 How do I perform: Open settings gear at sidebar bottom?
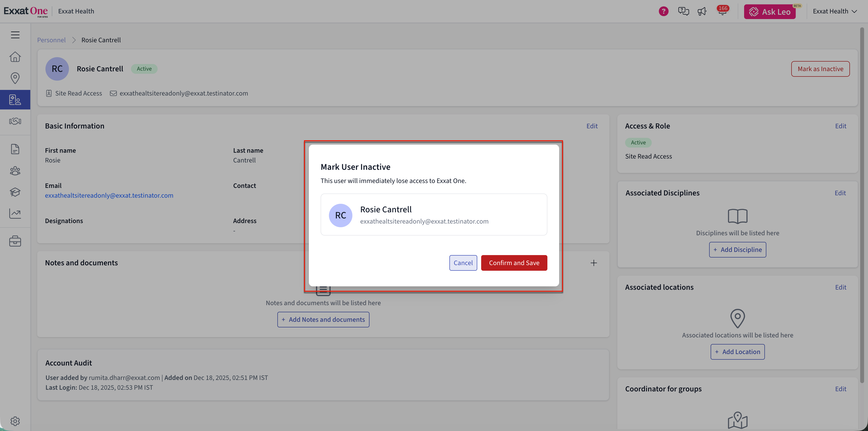(15, 421)
